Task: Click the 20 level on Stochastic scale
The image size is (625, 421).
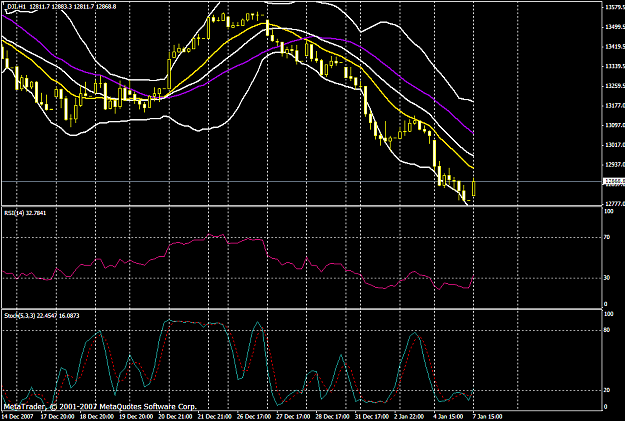Action: coord(607,390)
